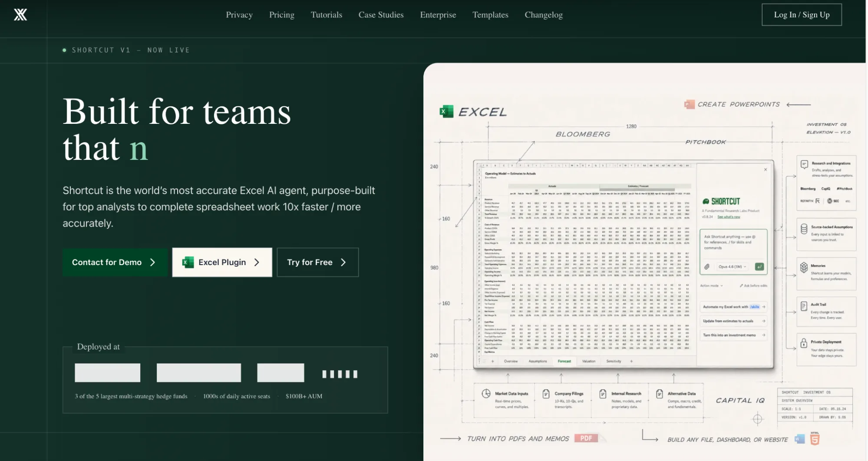Open the Pricing page

[x=281, y=15]
